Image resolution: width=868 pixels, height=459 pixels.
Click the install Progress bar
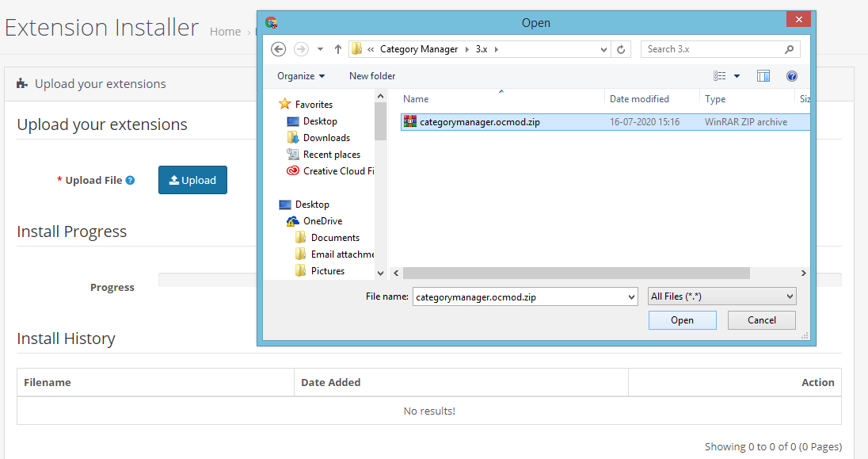[x=500, y=279]
